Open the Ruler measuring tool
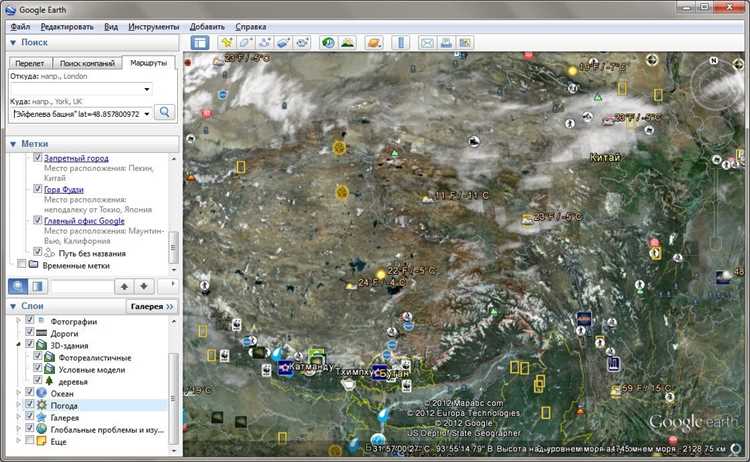Viewport: 750px width, 462px height. click(x=400, y=43)
